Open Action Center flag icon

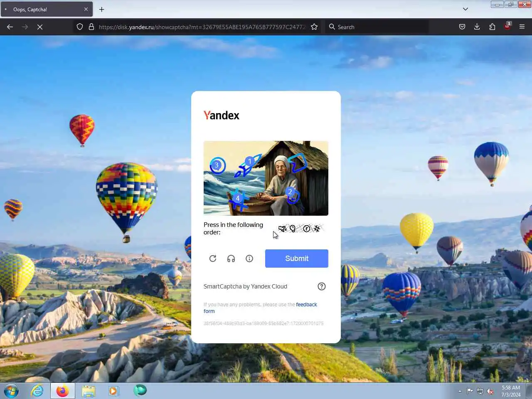point(470,391)
